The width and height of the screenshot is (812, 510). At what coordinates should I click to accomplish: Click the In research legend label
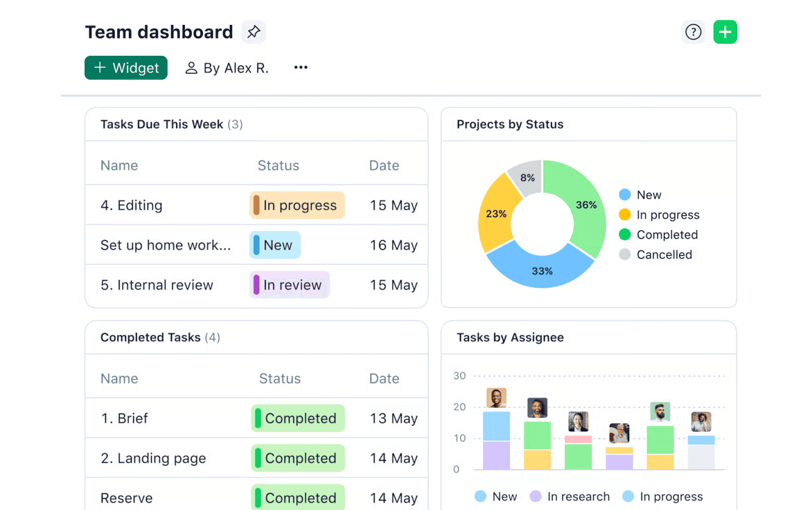click(x=578, y=496)
